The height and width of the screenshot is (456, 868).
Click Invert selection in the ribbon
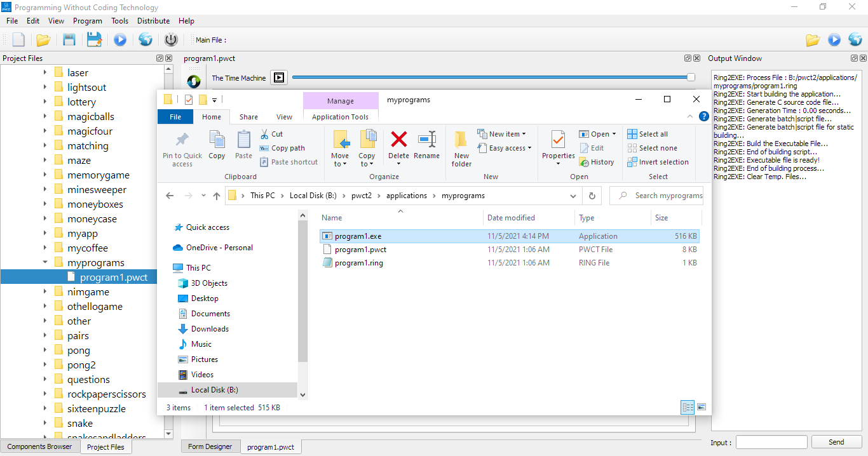[658, 162]
